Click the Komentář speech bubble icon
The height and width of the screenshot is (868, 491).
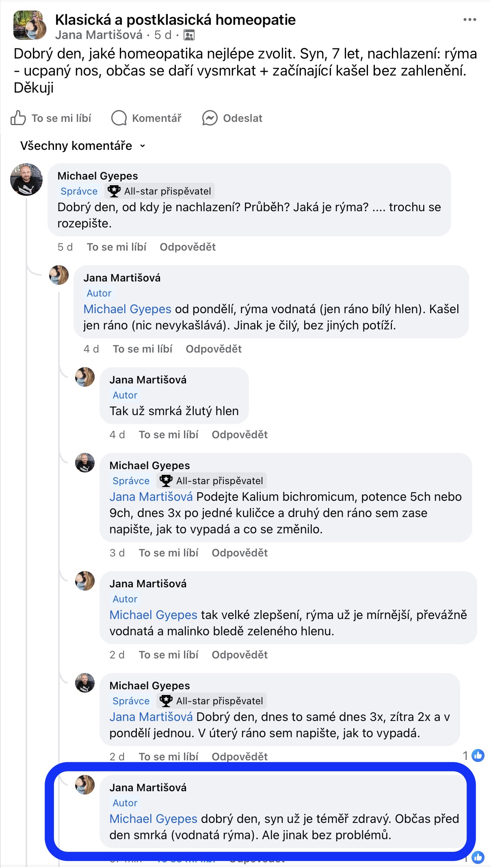tap(119, 118)
